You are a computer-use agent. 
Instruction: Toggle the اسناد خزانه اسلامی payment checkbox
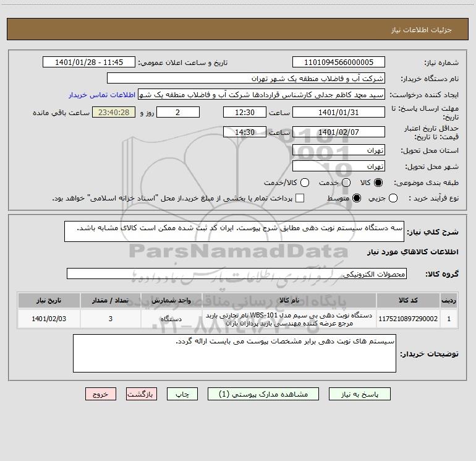pyautogui.click(x=300, y=198)
